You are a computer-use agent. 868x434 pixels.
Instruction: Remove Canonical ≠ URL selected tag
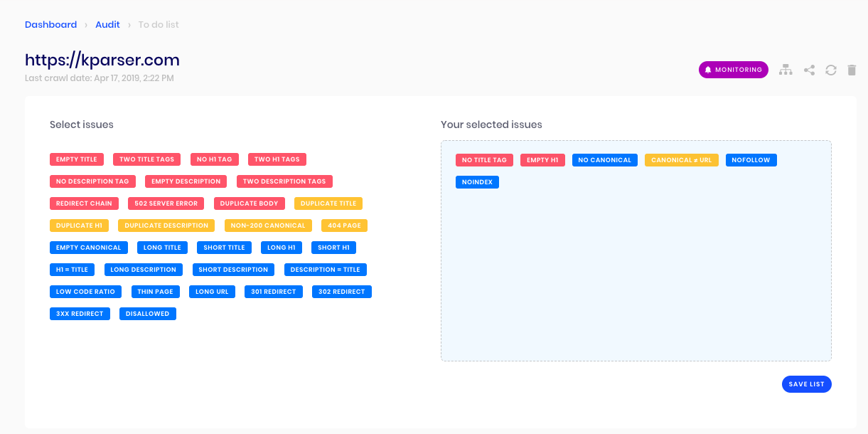point(682,160)
